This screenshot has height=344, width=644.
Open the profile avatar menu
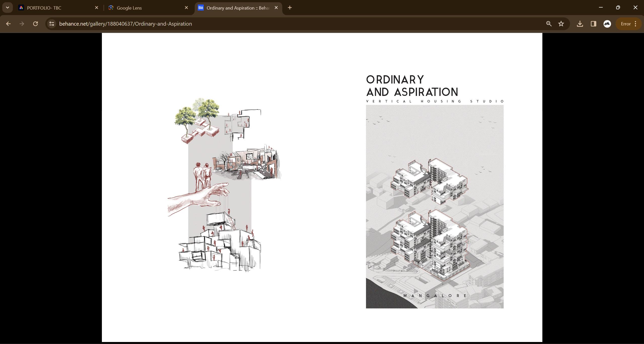click(607, 24)
